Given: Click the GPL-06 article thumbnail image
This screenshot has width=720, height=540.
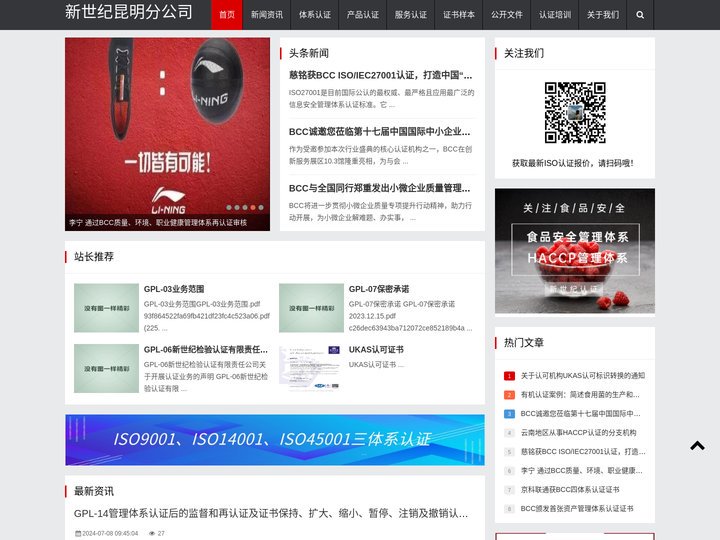Looking at the screenshot, I should click(x=107, y=368).
